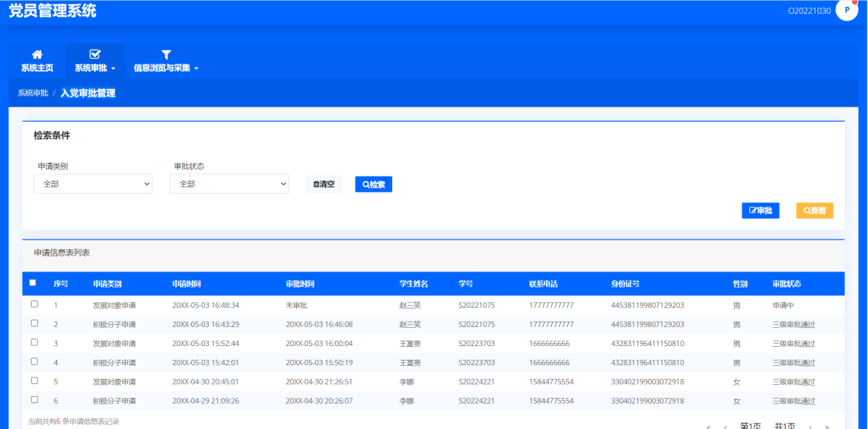Click the checkmark icon above 系统审批

tap(95, 55)
